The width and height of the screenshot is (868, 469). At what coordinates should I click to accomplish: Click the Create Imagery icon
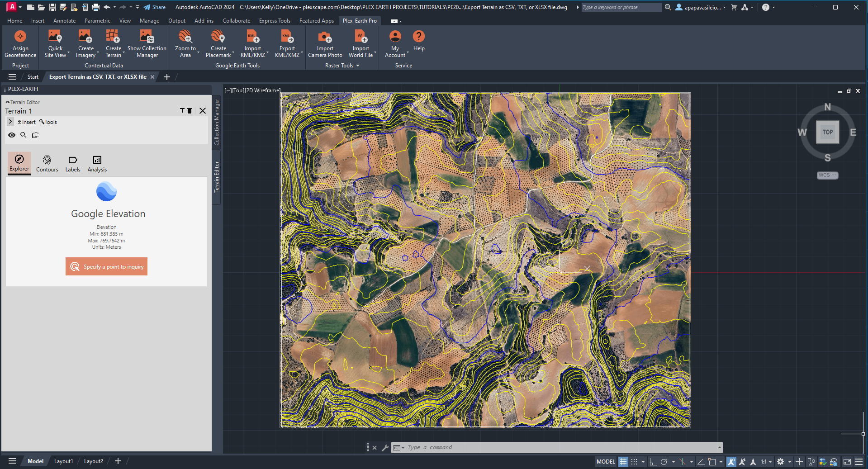tap(85, 36)
